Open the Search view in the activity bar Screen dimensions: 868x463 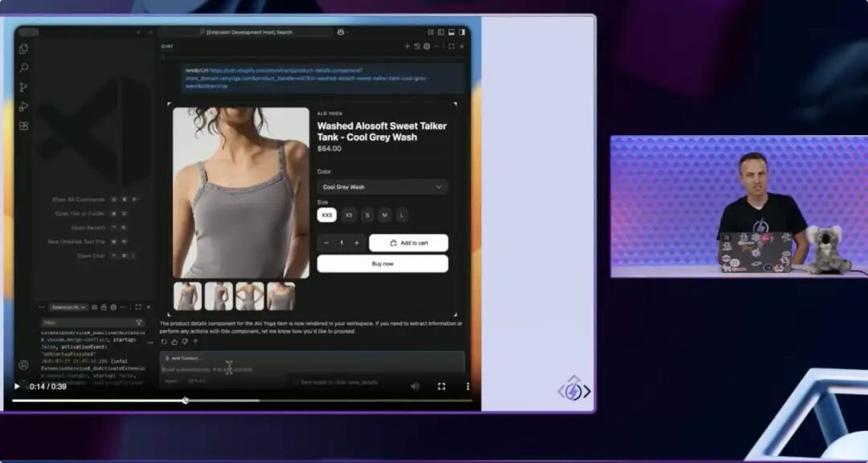pyautogui.click(x=24, y=68)
